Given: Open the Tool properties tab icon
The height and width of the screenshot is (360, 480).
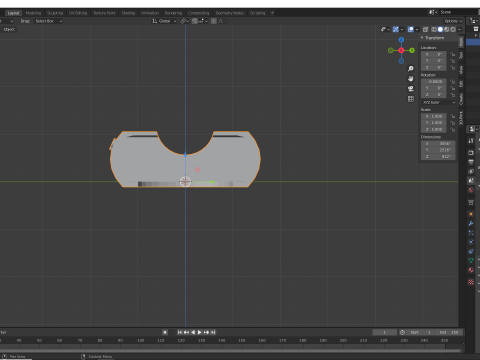Looking at the screenshot, I should coord(471,141).
